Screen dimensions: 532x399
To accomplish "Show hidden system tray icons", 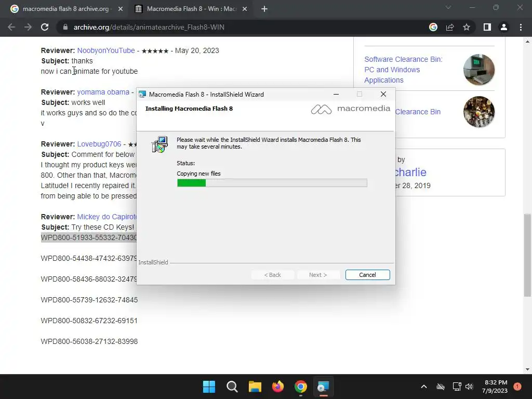I will point(424,387).
